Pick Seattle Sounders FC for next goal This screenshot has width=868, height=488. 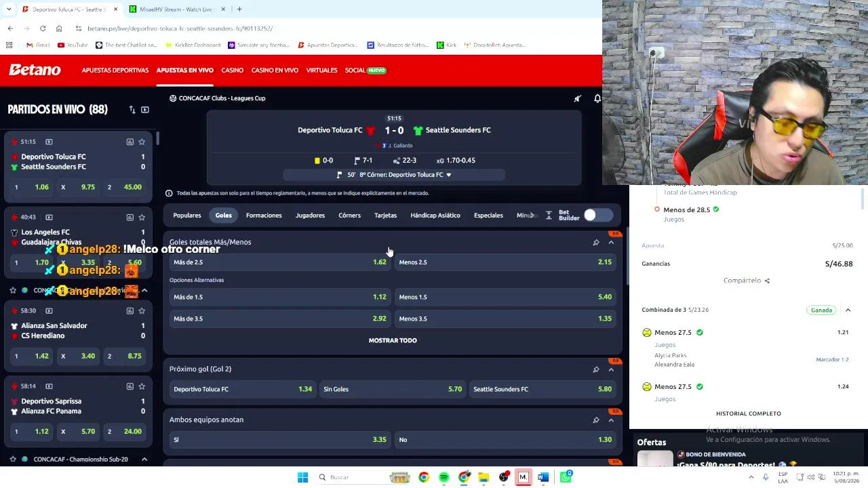(542, 389)
